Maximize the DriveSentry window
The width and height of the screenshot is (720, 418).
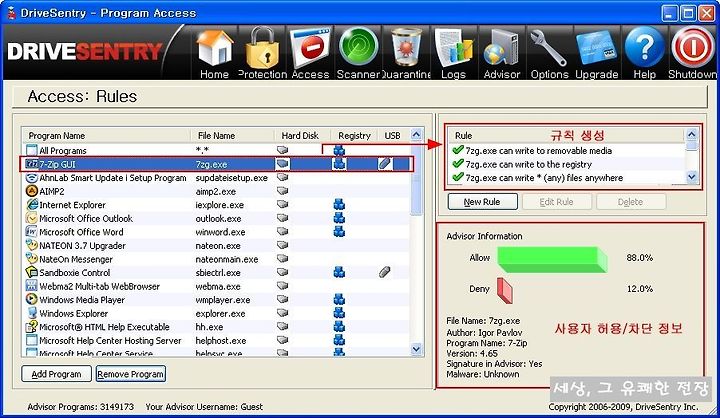click(688, 13)
